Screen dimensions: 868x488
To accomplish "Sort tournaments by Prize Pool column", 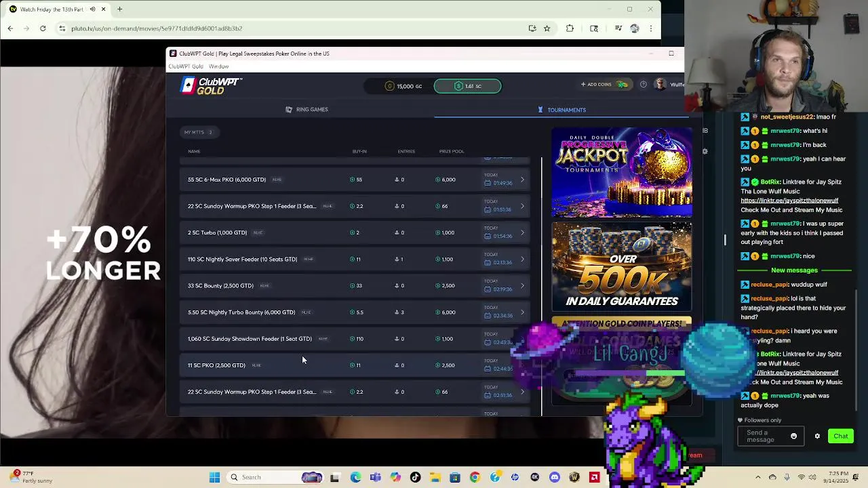I will (x=452, y=151).
